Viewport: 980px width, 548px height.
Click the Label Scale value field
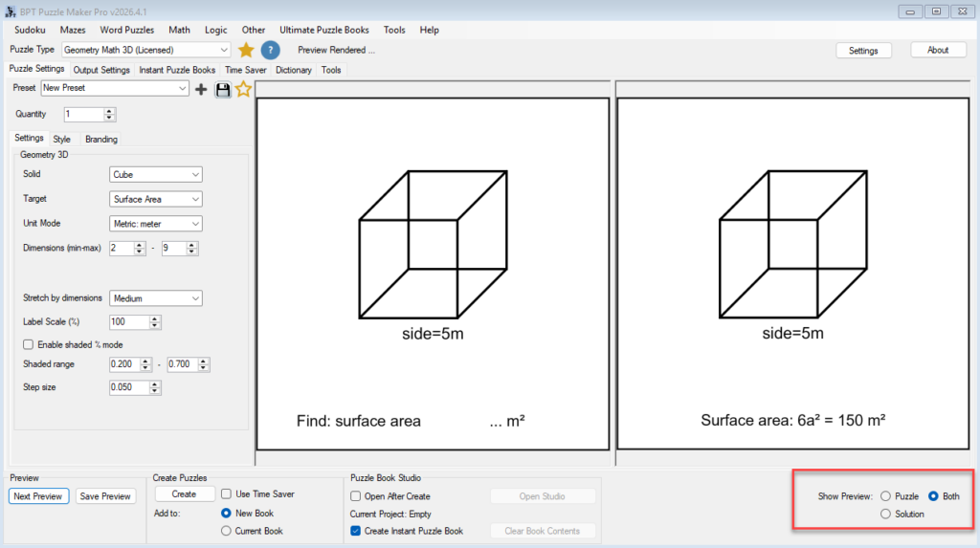129,321
